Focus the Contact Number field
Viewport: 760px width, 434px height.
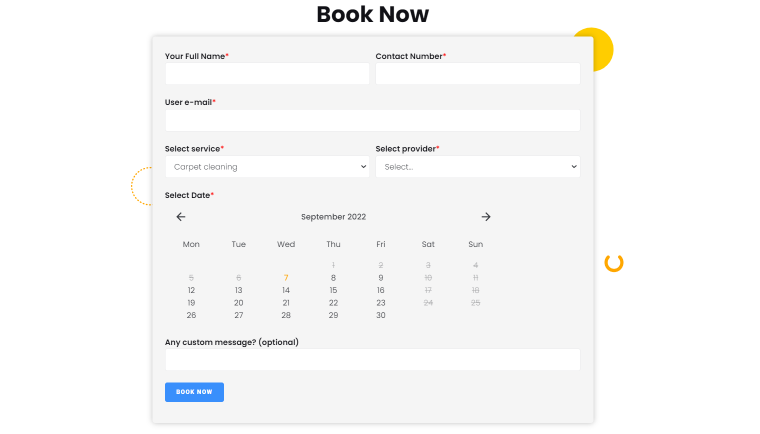point(477,74)
